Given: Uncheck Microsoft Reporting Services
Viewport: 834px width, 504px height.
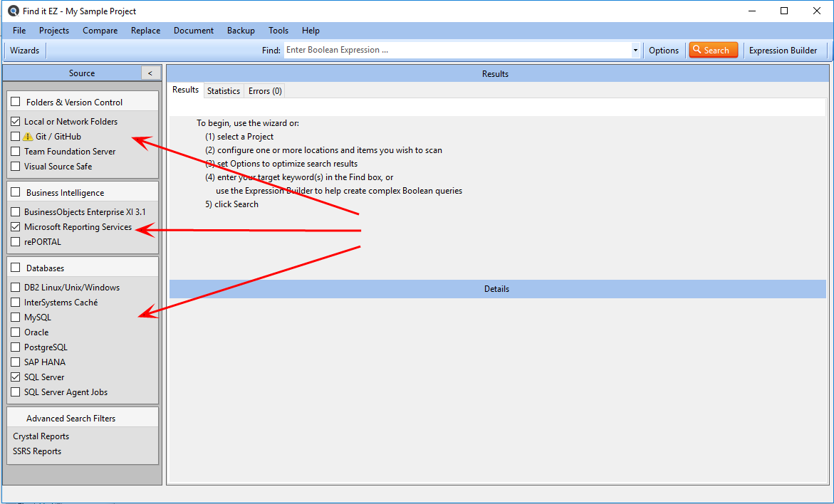Looking at the screenshot, I should click(x=16, y=227).
